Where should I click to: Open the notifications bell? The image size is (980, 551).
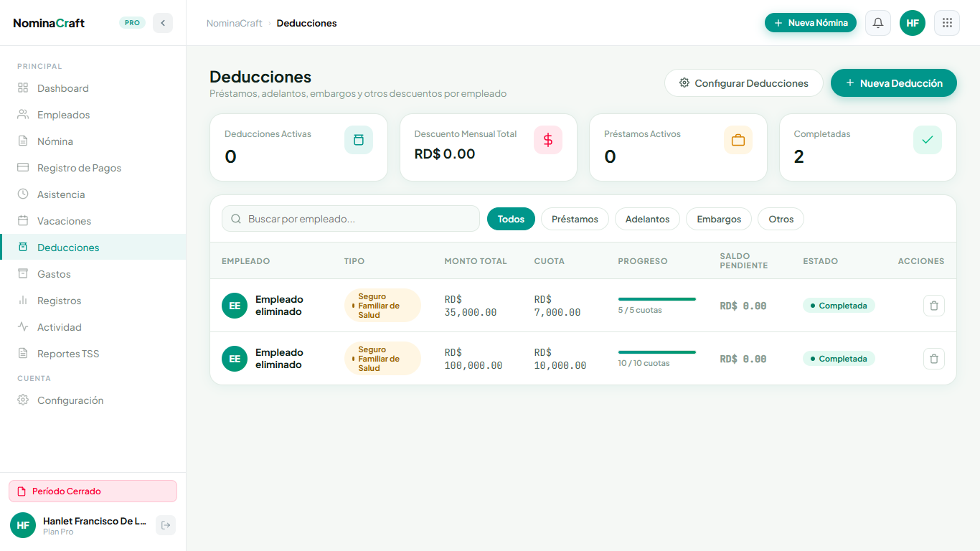(x=878, y=23)
